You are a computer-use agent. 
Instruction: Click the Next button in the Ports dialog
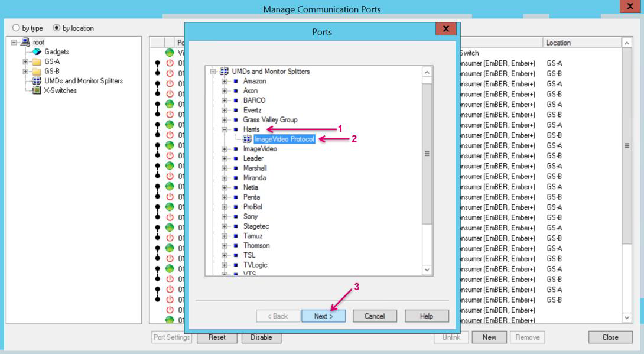point(323,316)
